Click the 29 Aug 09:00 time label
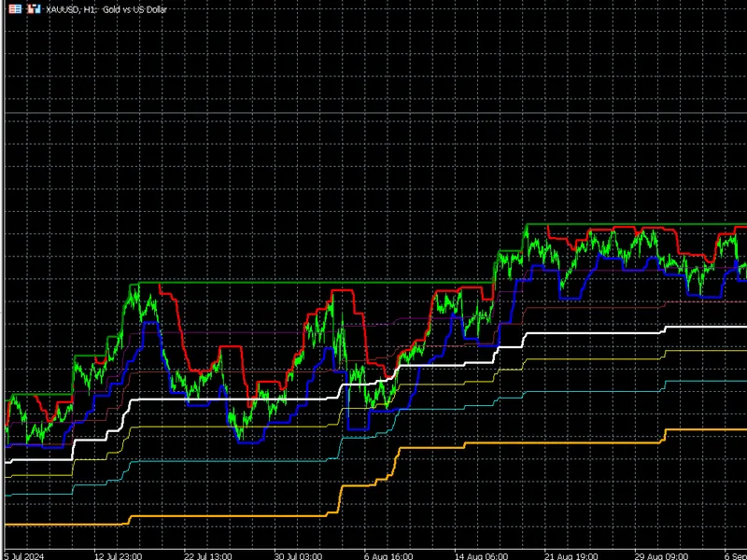Image resolution: width=747 pixels, height=560 pixels. [659, 555]
